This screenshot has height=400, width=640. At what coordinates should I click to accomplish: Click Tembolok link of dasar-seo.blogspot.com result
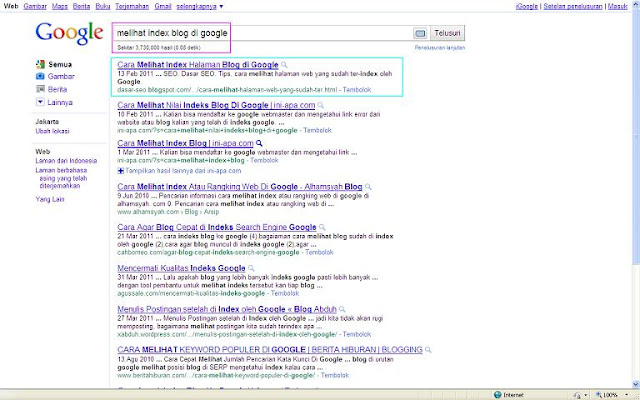357,90
